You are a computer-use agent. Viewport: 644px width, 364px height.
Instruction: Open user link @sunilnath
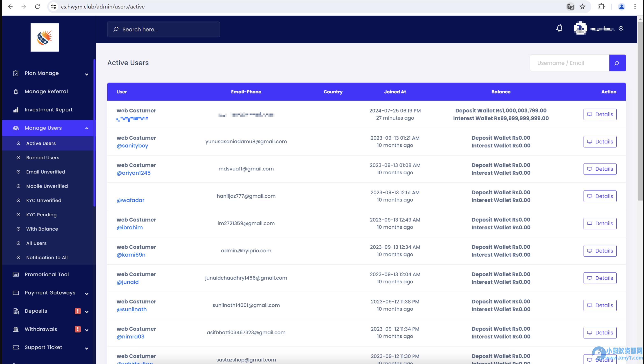[x=131, y=309]
